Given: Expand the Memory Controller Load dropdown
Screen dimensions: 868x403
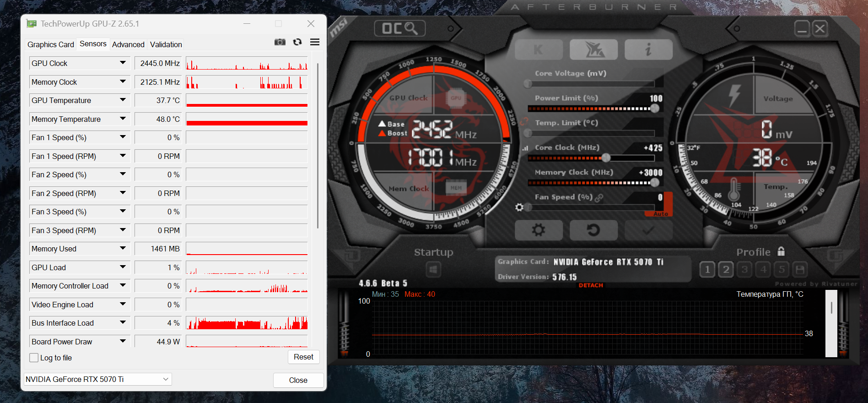Looking at the screenshot, I should click(123, 285).
